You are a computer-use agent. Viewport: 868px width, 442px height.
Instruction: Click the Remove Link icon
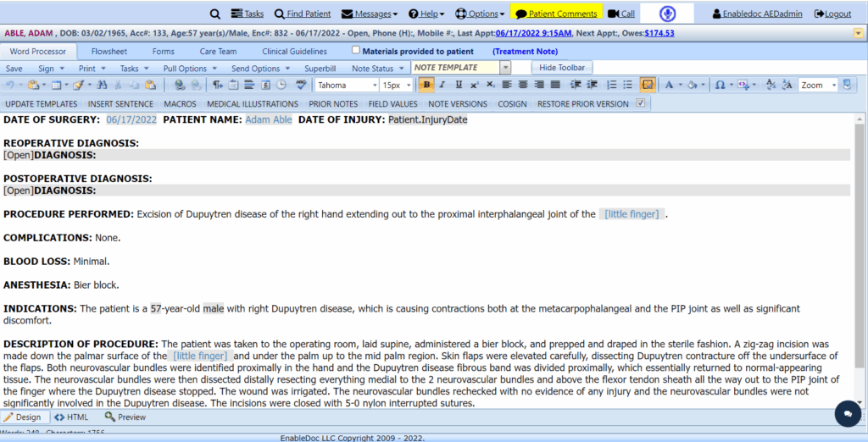196,86
